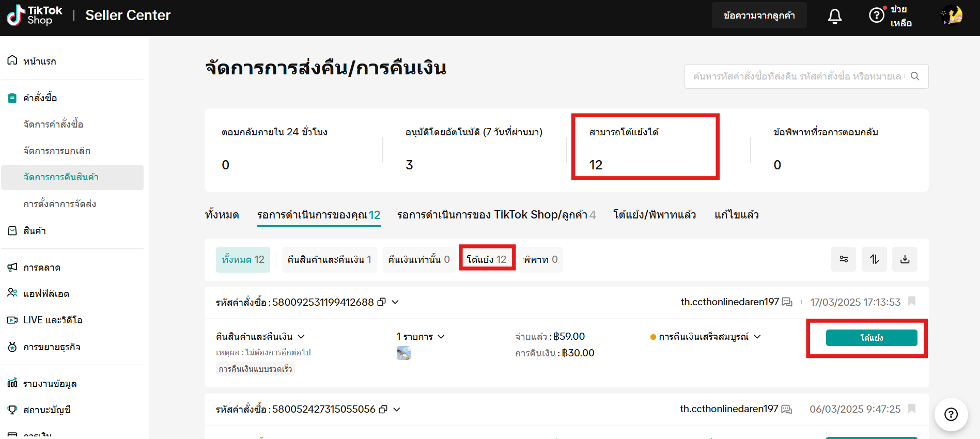Screen dimensions: 980x439
Task: Click the filter settings icon
Action: 843,259
